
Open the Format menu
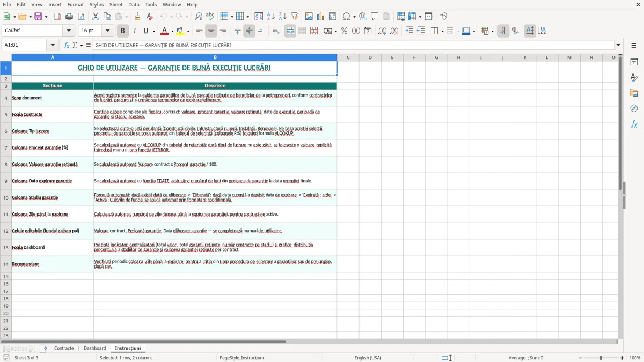tap(75, 4)
